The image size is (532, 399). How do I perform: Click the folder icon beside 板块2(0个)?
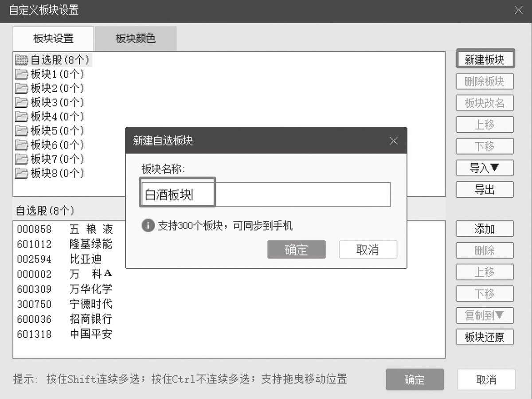(x=21, y=88)
